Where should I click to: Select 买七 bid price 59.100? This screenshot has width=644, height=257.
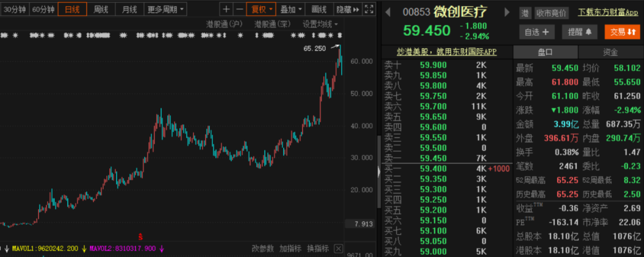pyautogui.click(x=433, y=231)
